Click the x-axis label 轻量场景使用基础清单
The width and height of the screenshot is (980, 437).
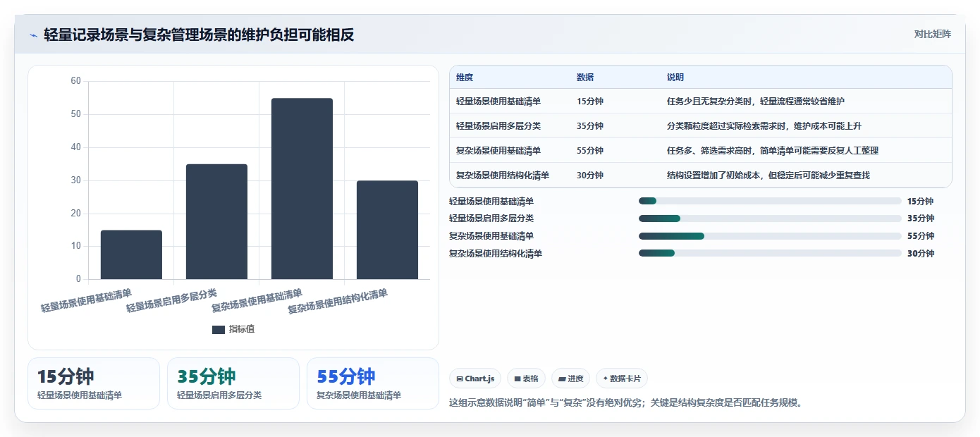(87, 300)
